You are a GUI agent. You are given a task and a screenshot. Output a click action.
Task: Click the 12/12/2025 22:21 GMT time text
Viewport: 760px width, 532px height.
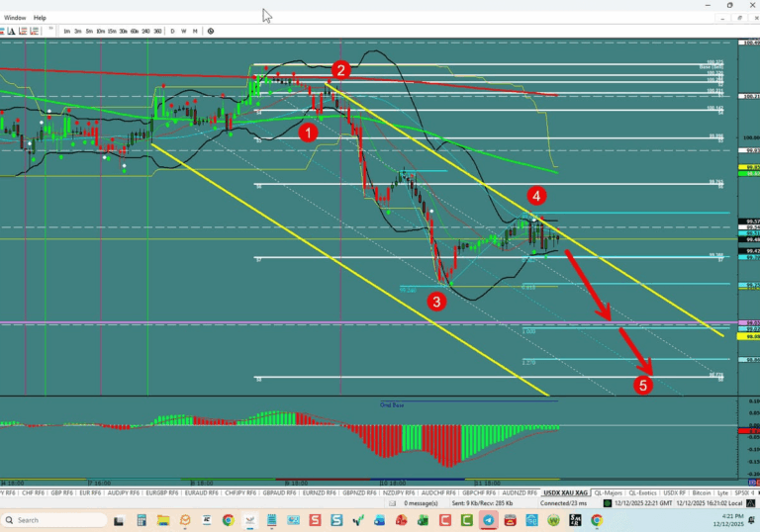pos(643,503)
